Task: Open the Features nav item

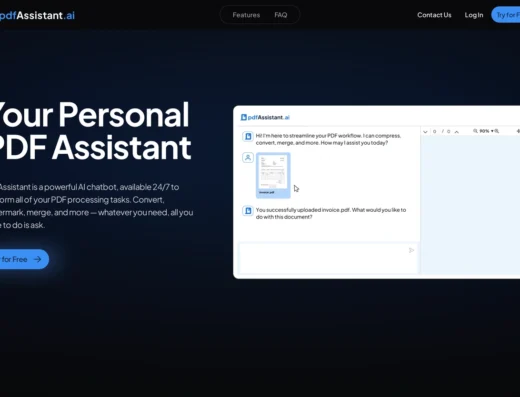Action: 246,15
